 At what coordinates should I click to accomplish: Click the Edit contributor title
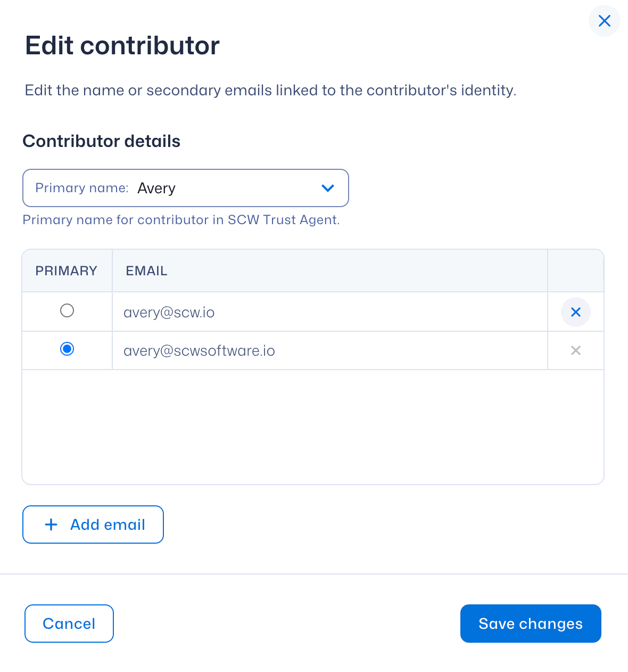[122, 46]
